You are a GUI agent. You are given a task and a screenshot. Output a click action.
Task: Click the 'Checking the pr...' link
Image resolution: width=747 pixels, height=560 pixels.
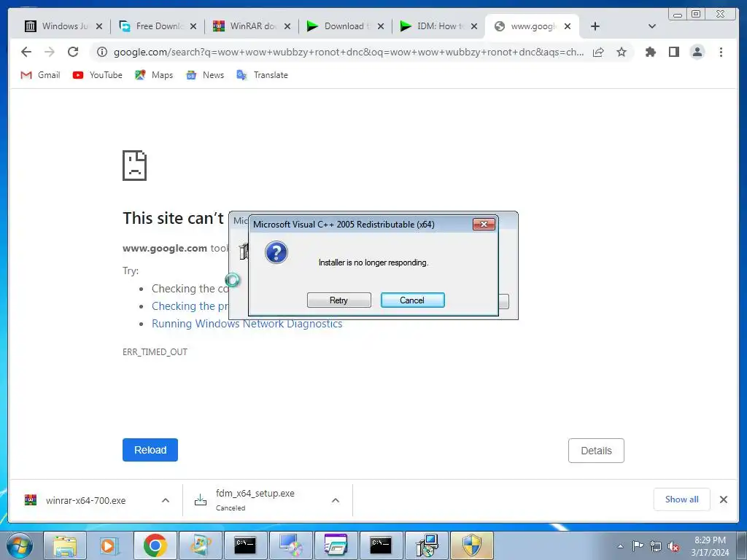click(x=190, y=306)
